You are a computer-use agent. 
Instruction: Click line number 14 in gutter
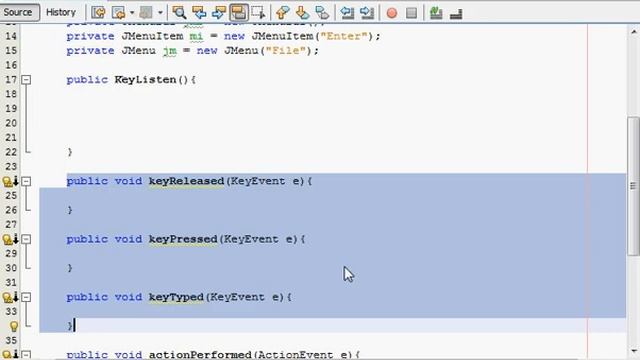pos(11,36)
